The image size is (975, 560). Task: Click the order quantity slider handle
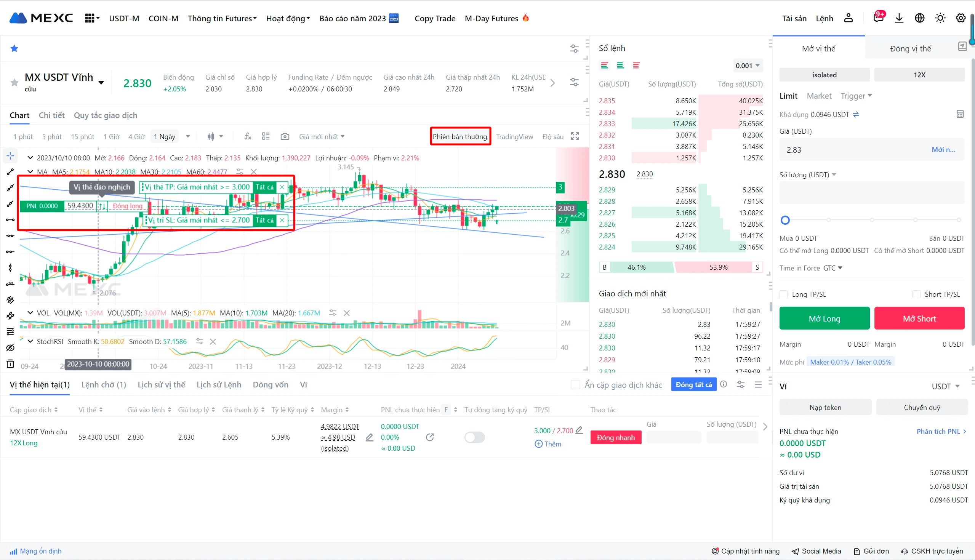point(785,220)
